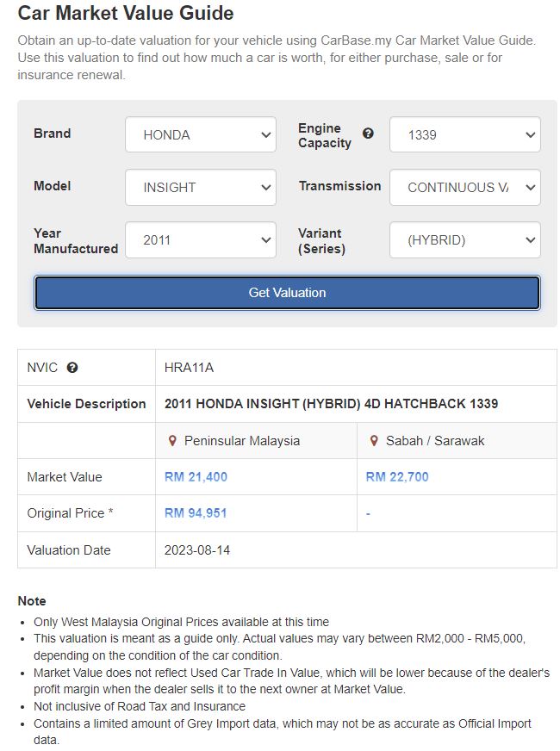Click the RM 22,700 Sabah market value
Image resolution: width=560 pixels, height=751 pixels.
point(397,477)
